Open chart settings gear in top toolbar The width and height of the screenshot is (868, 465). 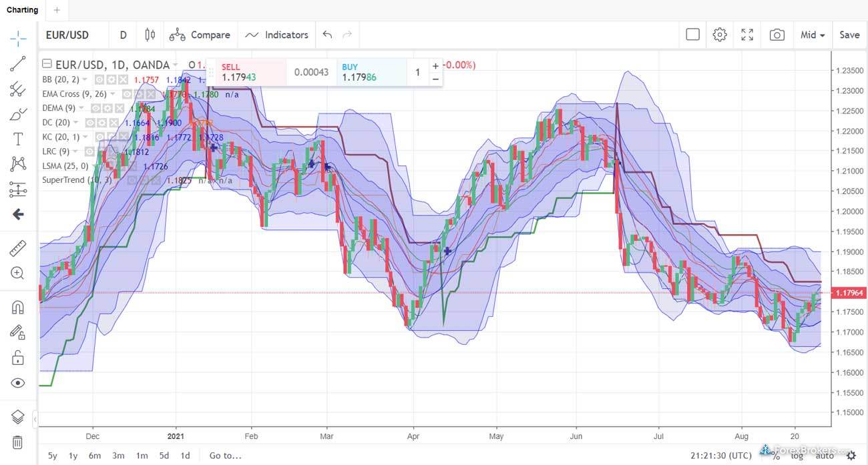pyautogui.click(x=719, y=35)
